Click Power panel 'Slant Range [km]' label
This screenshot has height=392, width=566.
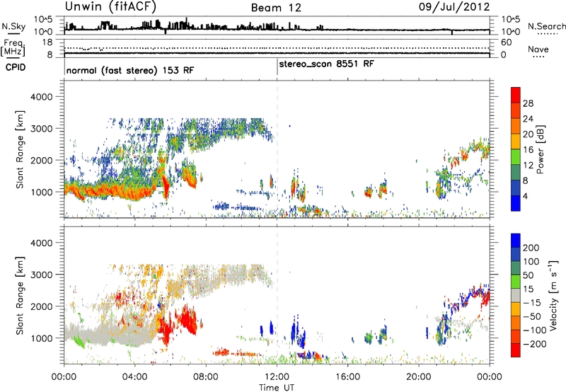(20, 149)
